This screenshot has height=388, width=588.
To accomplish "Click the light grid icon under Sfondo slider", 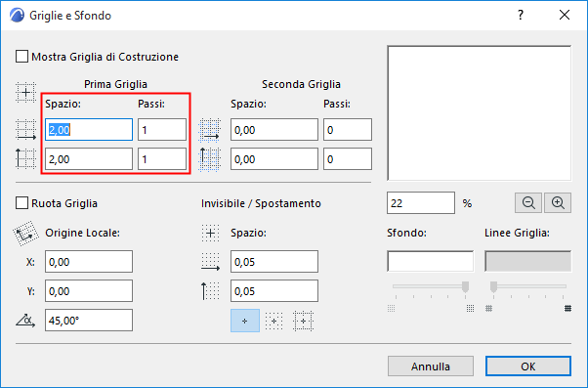I will click(391, 309).
